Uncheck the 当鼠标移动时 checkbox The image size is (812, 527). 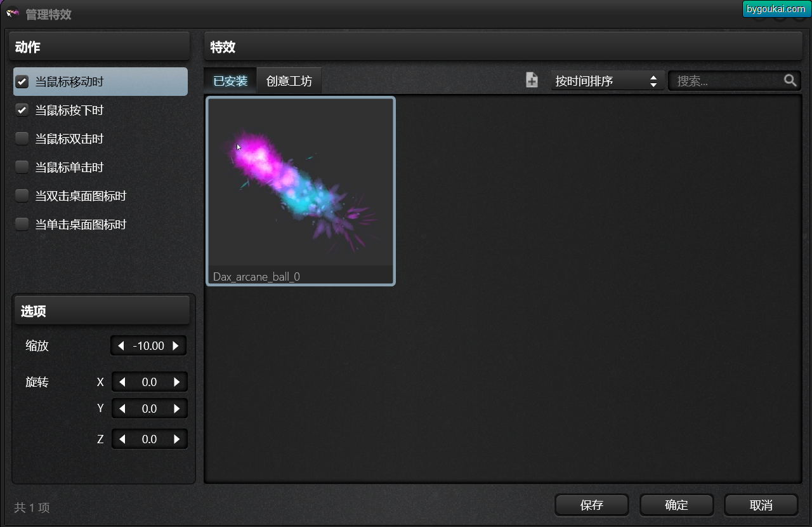(x=22, y=82)
